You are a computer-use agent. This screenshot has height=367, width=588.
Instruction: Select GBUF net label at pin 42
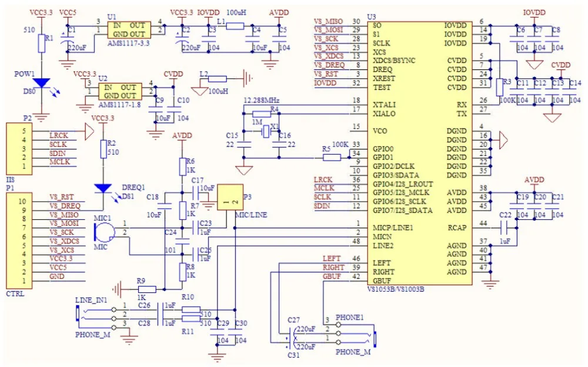pos(332,276)
